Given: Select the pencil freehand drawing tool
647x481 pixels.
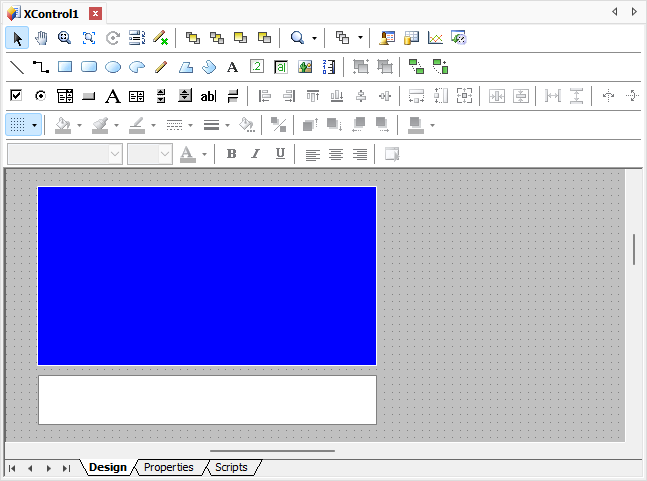Looking at the screenshot, I should coord(161,67).
